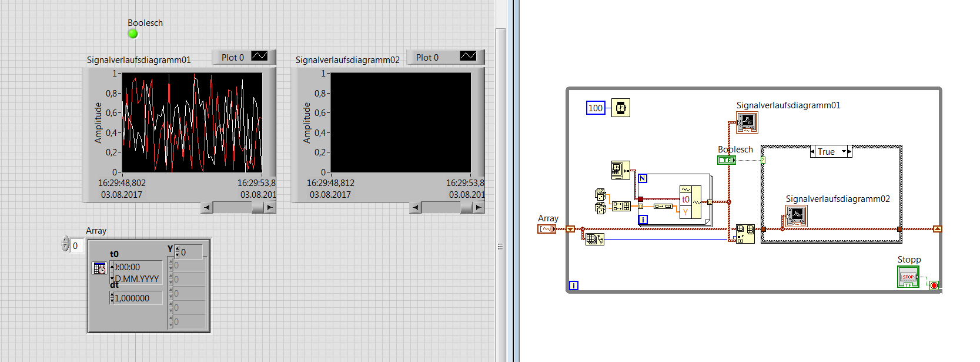Click the Signalverlaufsdiagramm02 scrollbar right arrow
980x362 pixels.
(479, 207)
